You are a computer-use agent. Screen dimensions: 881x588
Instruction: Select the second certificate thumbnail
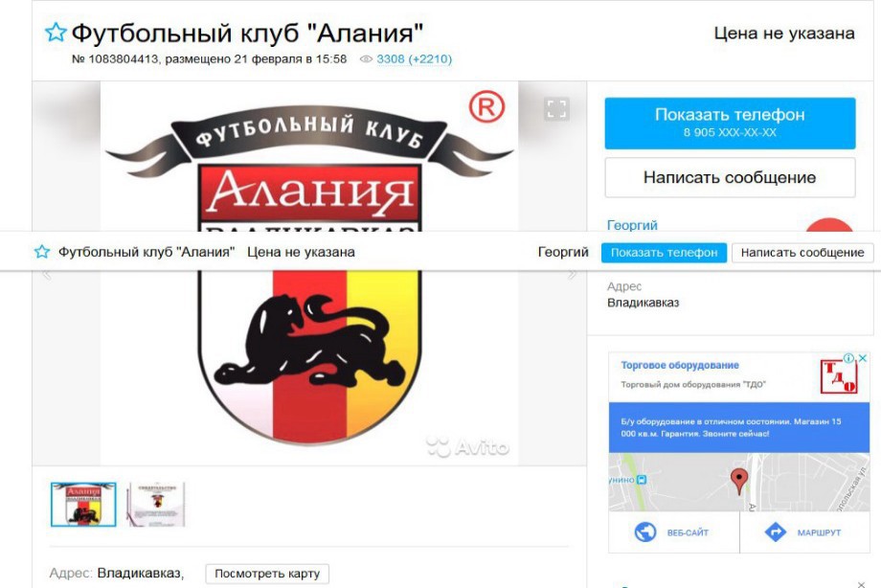coord(157,505)
